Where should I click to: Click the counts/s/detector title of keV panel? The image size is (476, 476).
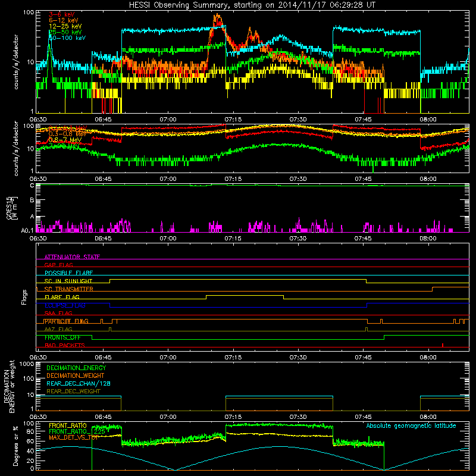(16, 62)
